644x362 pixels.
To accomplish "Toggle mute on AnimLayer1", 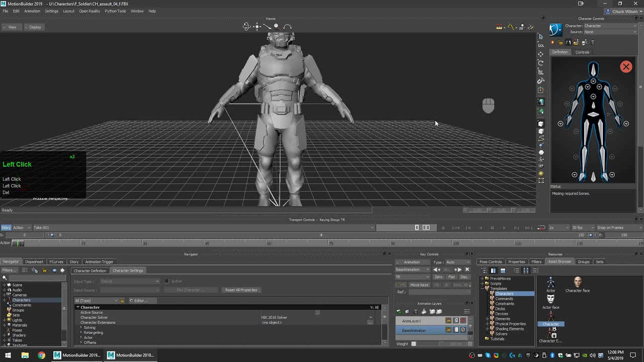I will [x=463, y=321].
